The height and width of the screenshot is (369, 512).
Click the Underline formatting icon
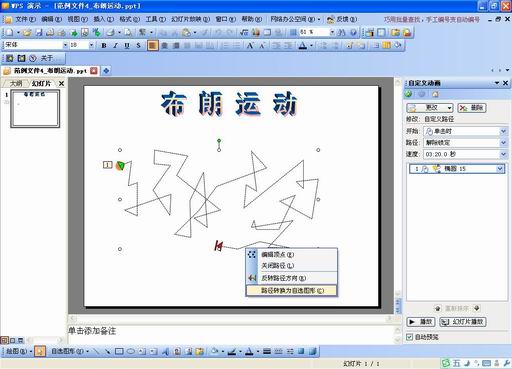click(127, 45)
